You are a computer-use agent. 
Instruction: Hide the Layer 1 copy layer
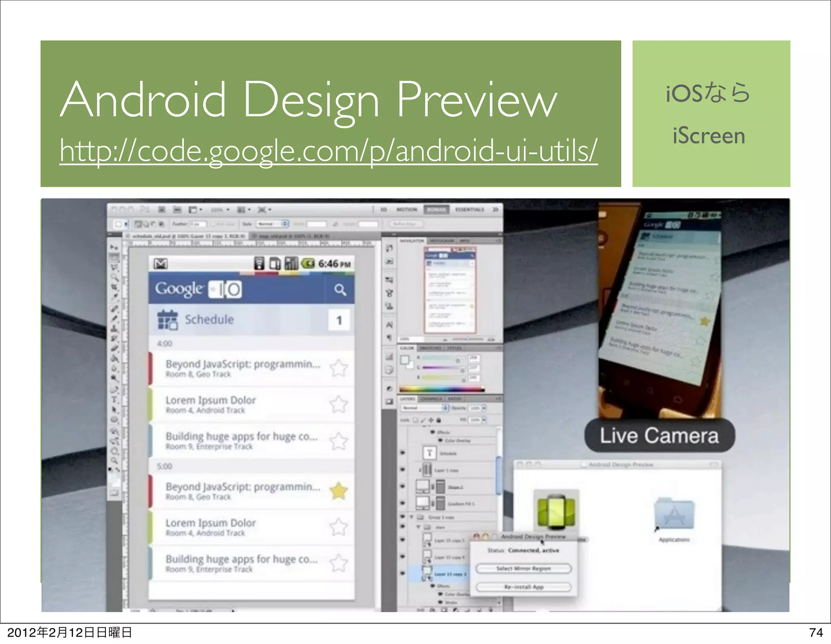point(403,470)
